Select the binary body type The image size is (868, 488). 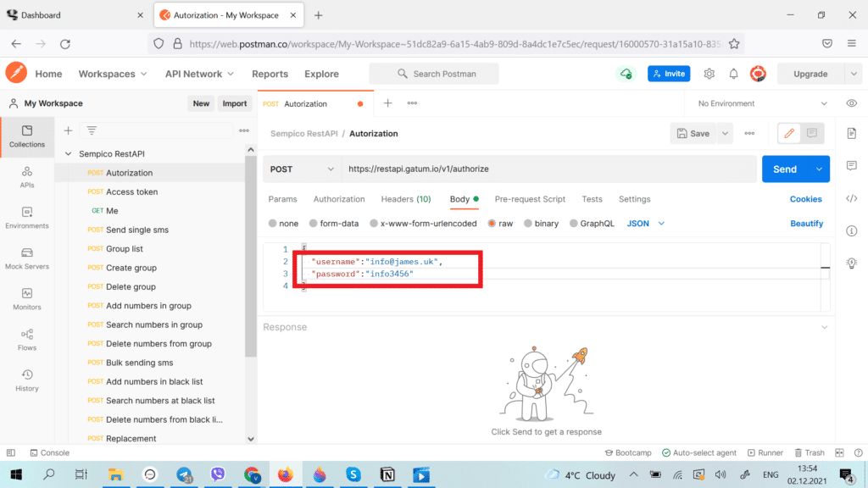pos(542,224)
